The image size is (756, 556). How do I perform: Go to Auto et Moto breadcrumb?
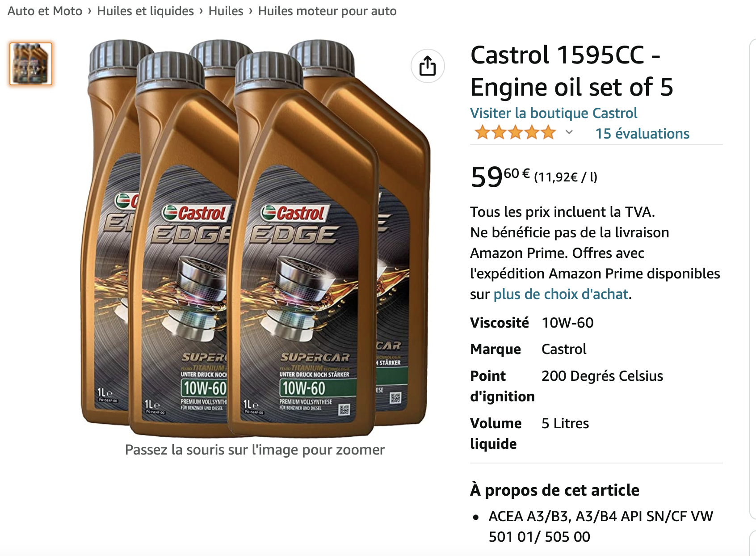tap(45, 11)
